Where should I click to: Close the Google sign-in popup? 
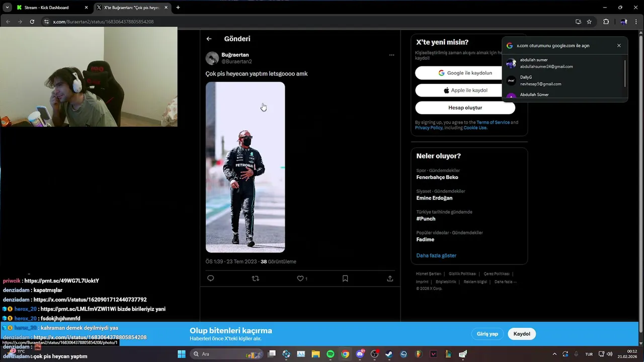(619, 45)
